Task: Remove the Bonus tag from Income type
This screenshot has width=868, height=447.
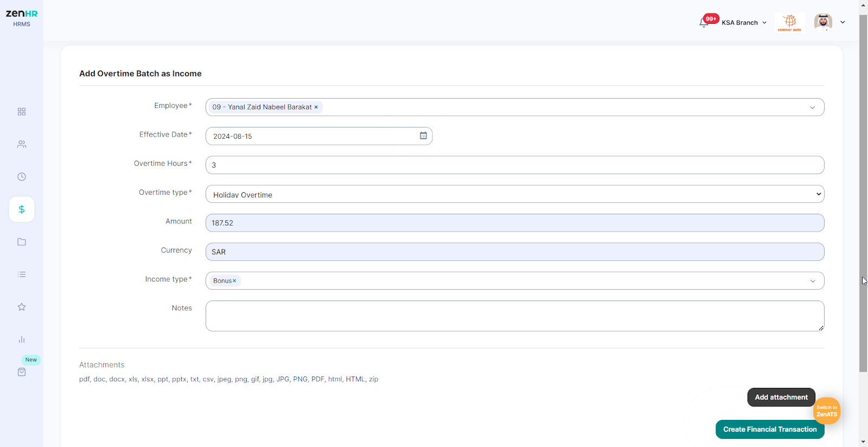Action: 234,281
